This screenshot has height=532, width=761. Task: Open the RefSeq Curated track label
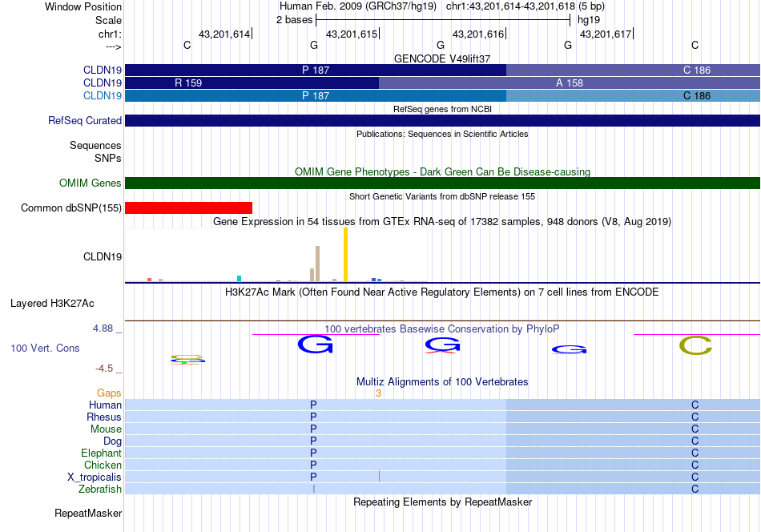(x=85, y=120)
